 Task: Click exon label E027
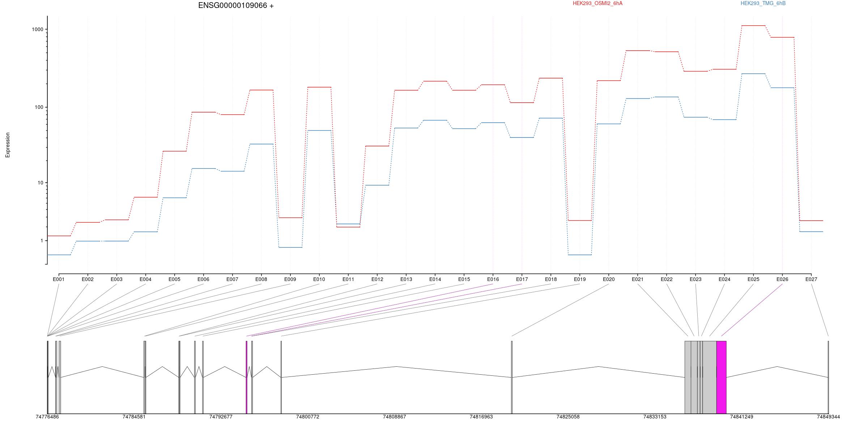[x=811, y=280]
